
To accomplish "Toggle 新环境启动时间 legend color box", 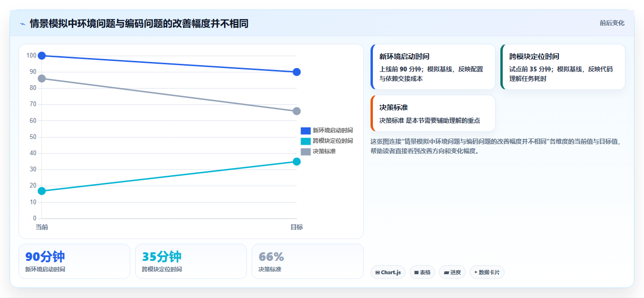I will coord(305,130).
